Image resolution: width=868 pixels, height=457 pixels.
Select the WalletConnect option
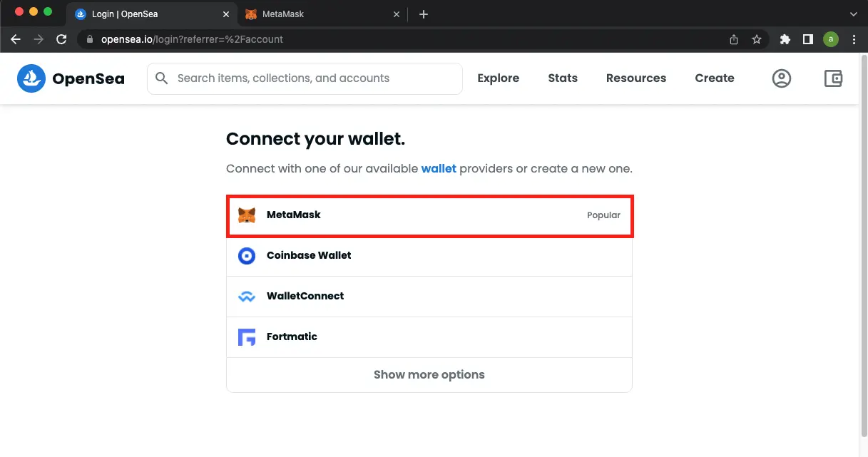[x=429, y=297]
